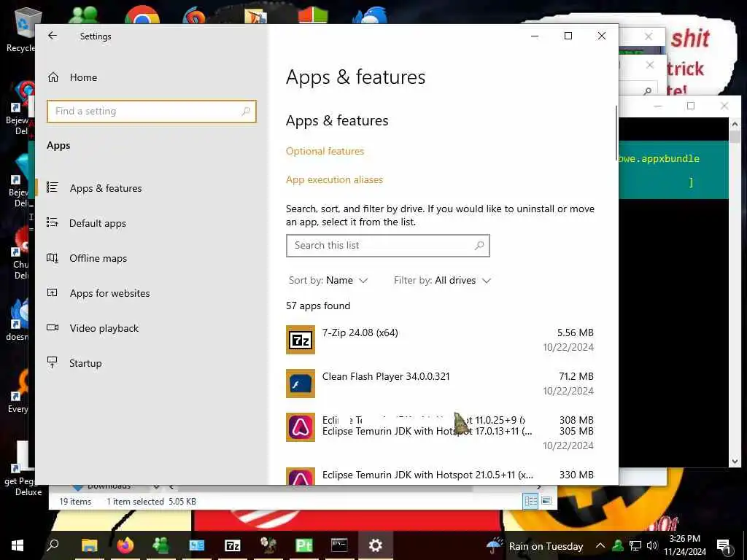Open taskbar search magnifier
This screenshot has height=560, width=747.
[53, 545]
